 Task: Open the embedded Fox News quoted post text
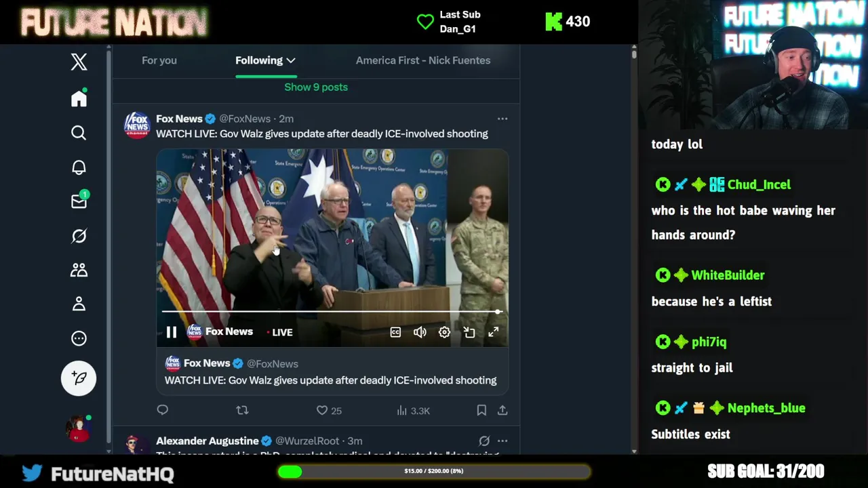[330, 380]
